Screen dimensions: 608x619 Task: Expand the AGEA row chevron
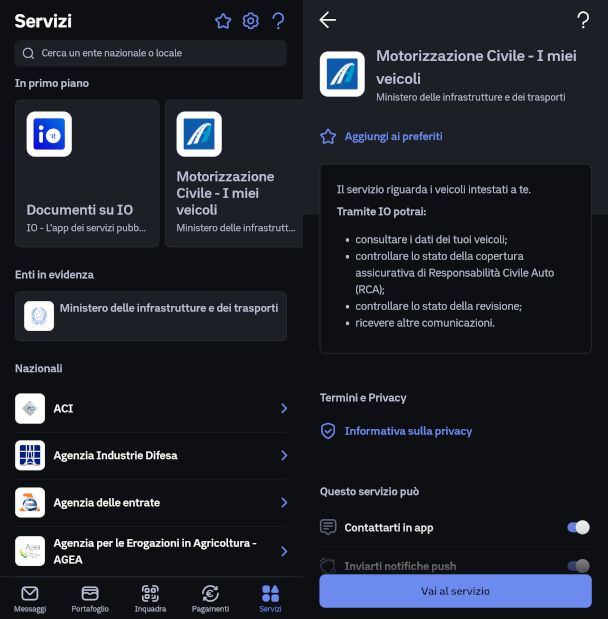[284, 551]
